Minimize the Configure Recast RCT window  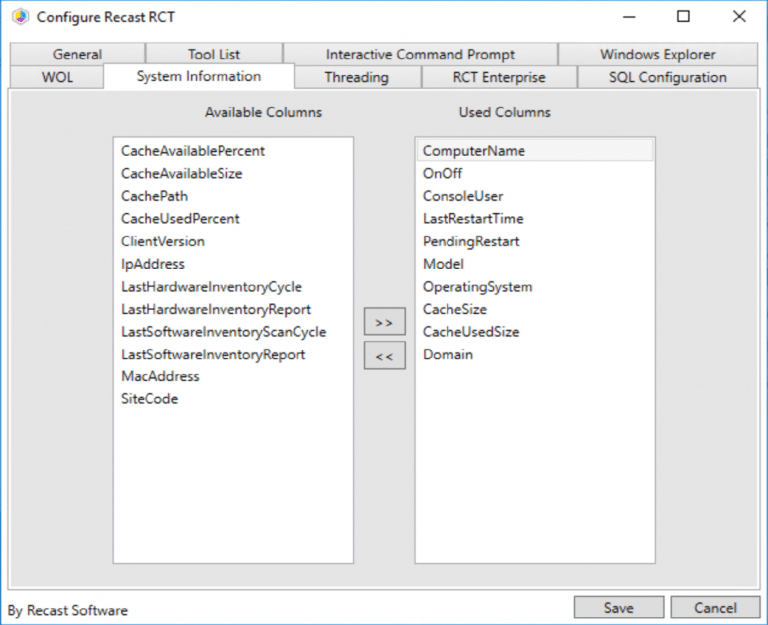[629, 17]
